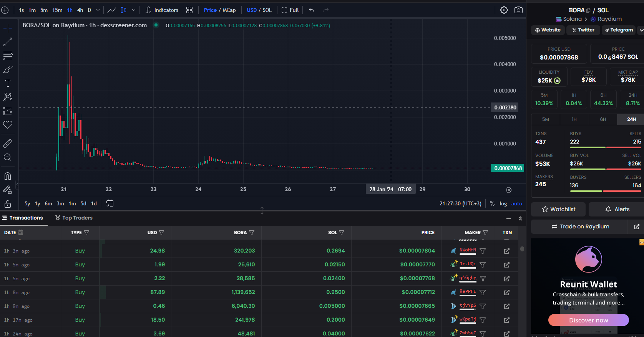The image size is (644, 337).
Task: Open the MAKER column filter
Action: [x=485, y=233]
